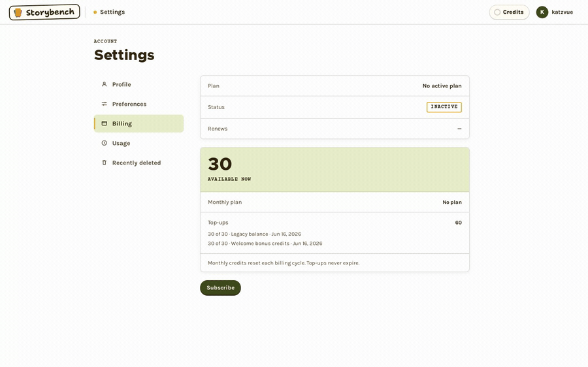Image resolution: width=588 pixels, height=367 pixels.
Task: Click the 'No active plan' value
Action: point(442,86)
